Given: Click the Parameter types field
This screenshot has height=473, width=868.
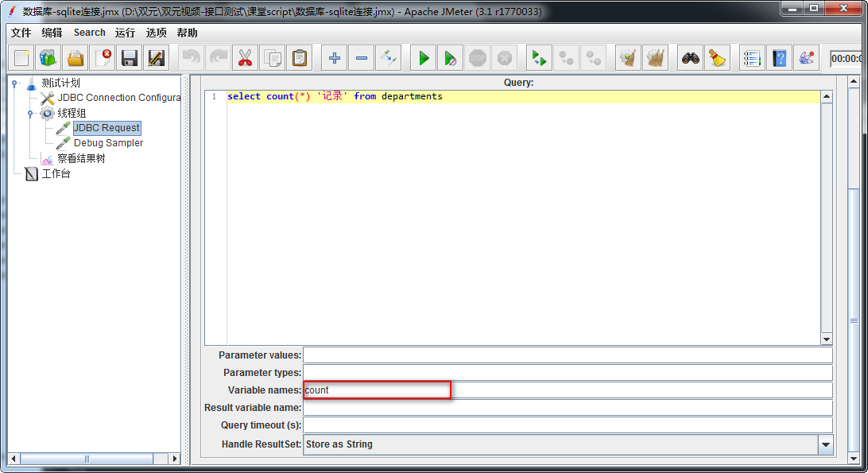Looking at the screenshot, I should (x=568, y=373).
